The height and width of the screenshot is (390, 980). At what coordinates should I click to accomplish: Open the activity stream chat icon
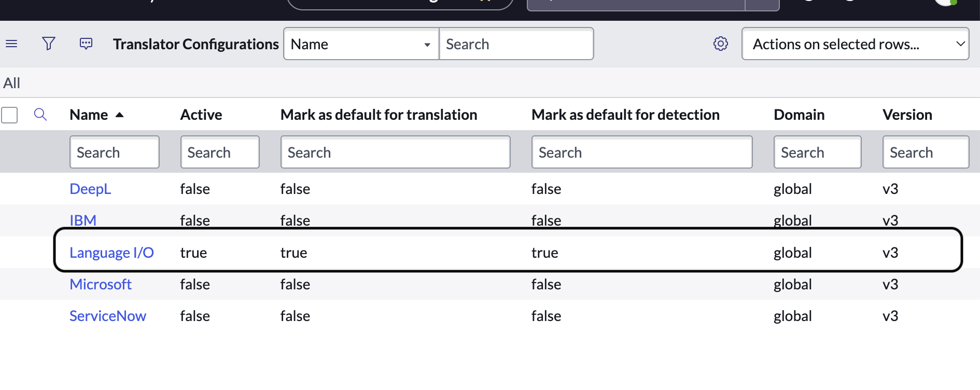pos(86,44)
